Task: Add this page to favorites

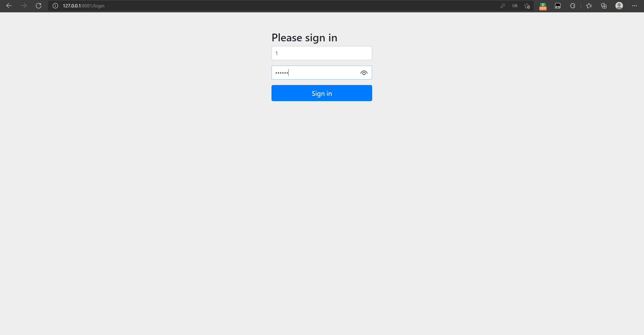Action: (x=527, y=6)
